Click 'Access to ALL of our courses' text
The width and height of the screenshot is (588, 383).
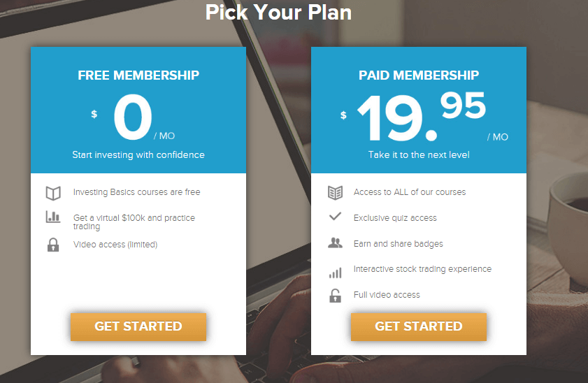point(410,192)
